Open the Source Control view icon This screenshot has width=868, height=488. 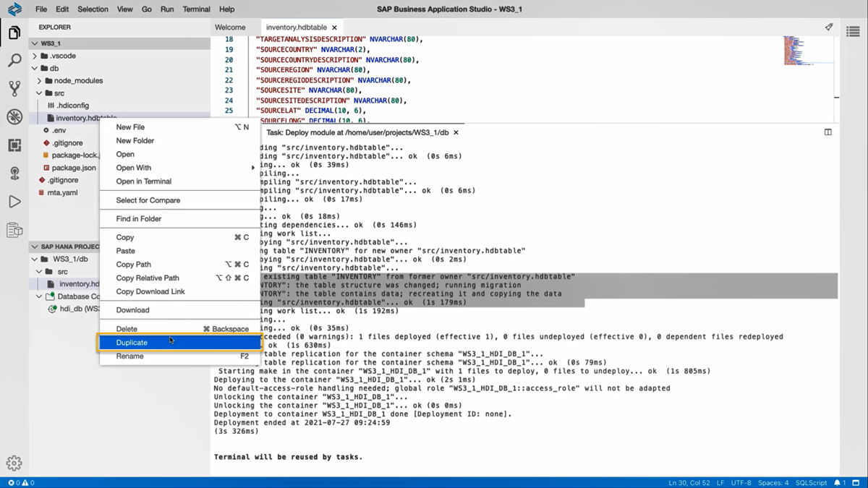click(x=14, y=89)
